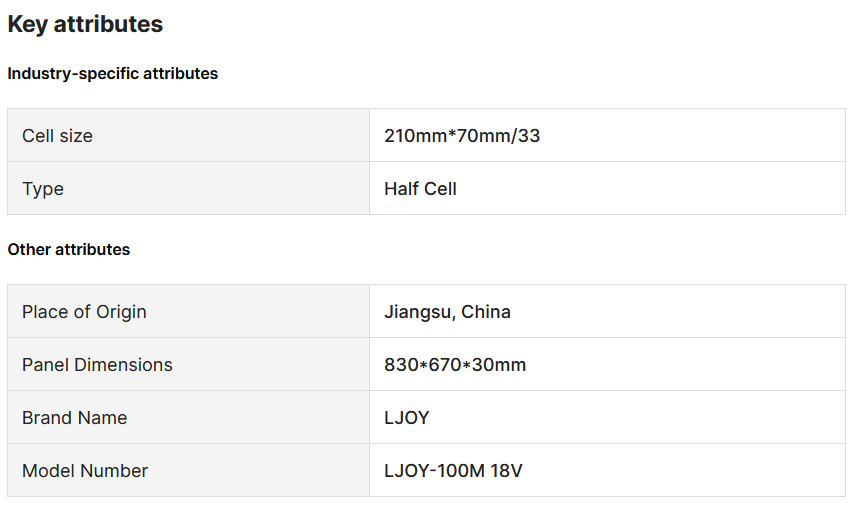Click the Type label cell

click(x=189, y=188)
